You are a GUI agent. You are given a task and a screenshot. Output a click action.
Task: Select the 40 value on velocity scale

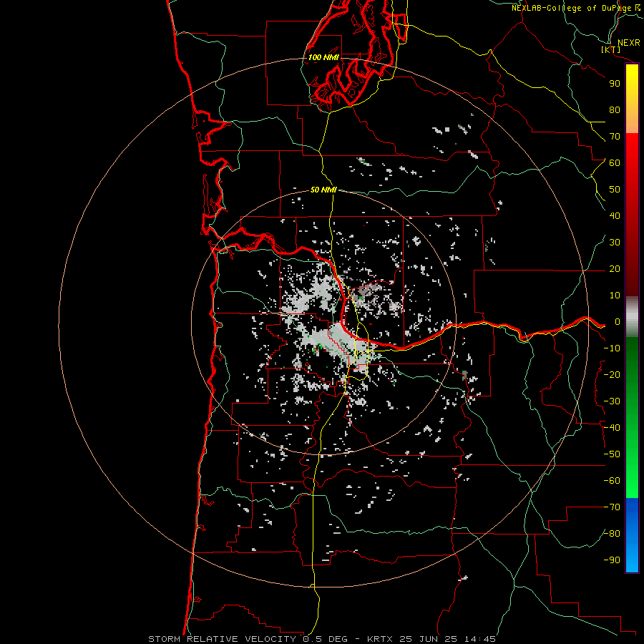click(x=615, y=216)
